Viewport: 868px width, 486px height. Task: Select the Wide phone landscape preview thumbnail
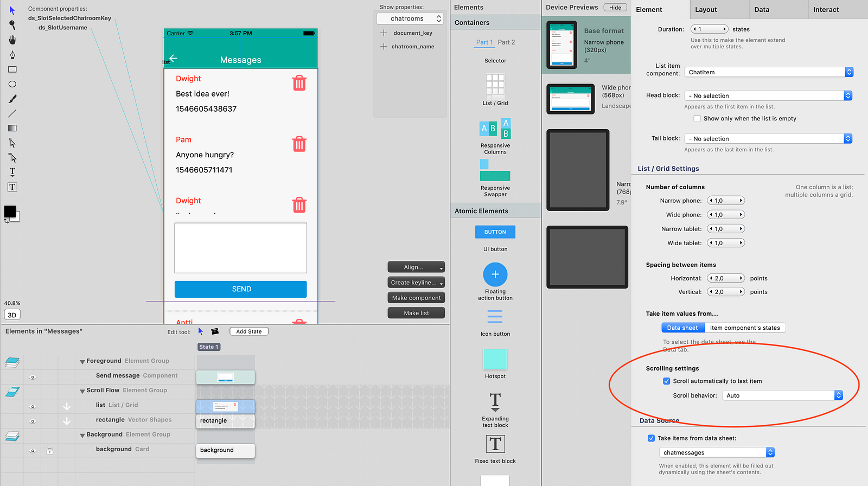click(x=571, y=99)
